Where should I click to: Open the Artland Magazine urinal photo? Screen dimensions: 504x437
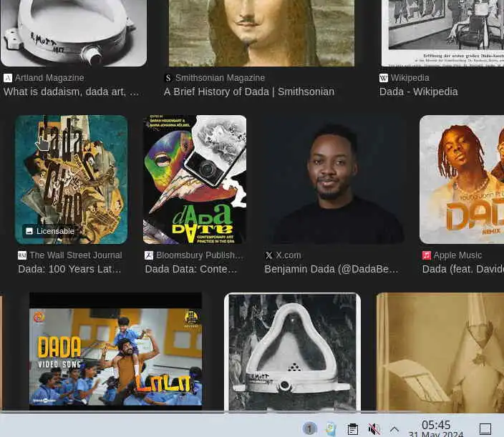74,33
